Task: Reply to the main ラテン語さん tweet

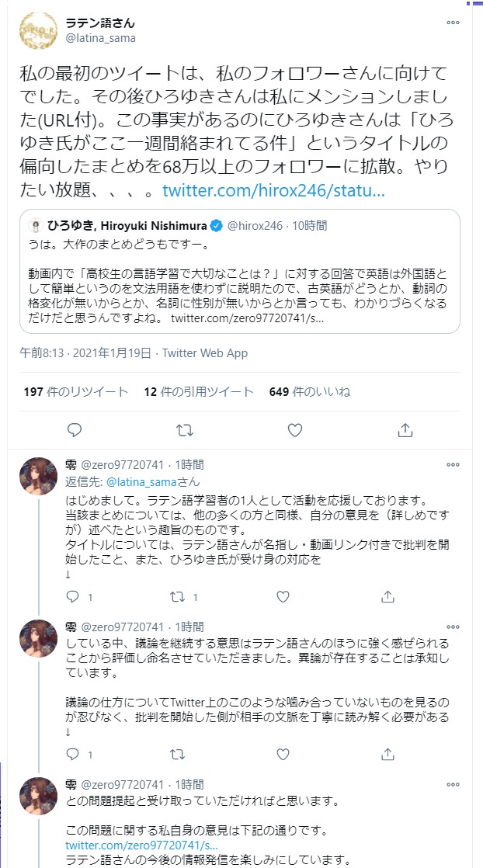Action: (x=75, y=429)
